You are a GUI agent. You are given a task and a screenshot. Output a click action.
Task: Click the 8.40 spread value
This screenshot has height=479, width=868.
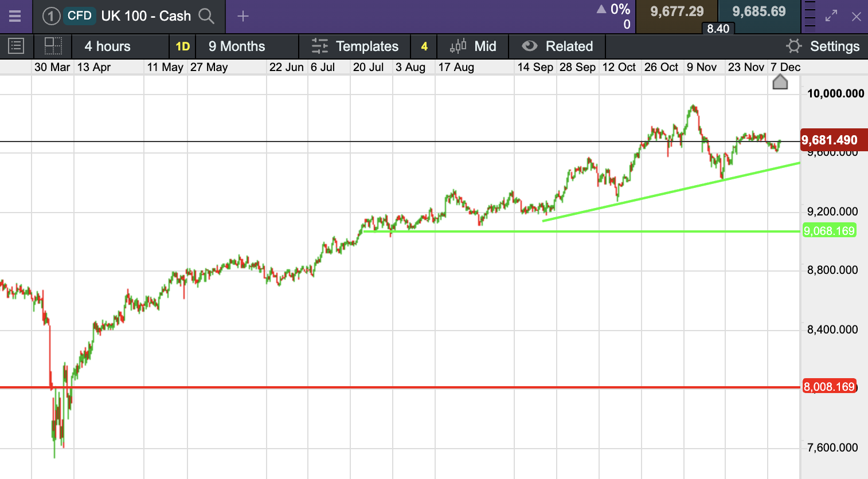718,29
